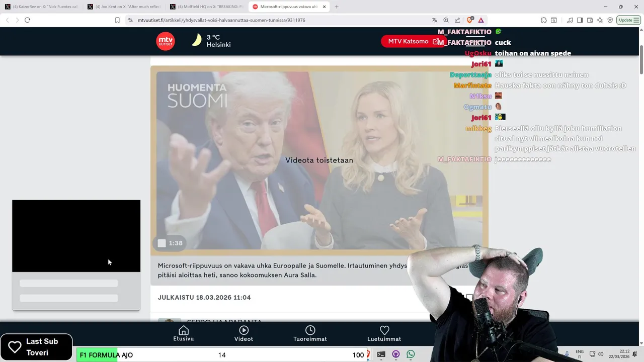Viewport: 644px width, 362px height.
Task: Open tab search icon in toolbar
Action: (554, 20)
